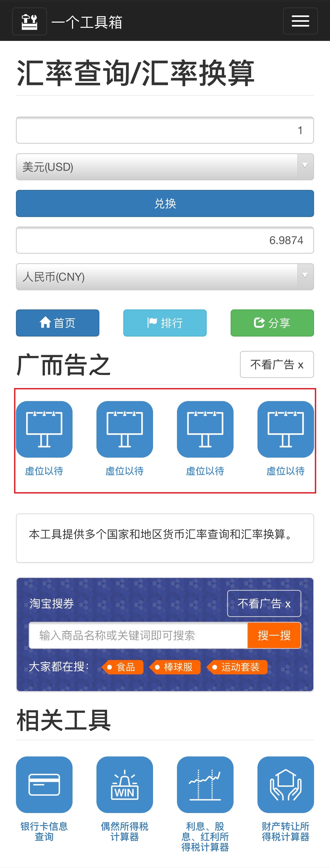Image resolution: width=330 pixels, height=868 pixels.
Task: Click the first 虚位以待 billboard ad icon
Action: [44, 429]
